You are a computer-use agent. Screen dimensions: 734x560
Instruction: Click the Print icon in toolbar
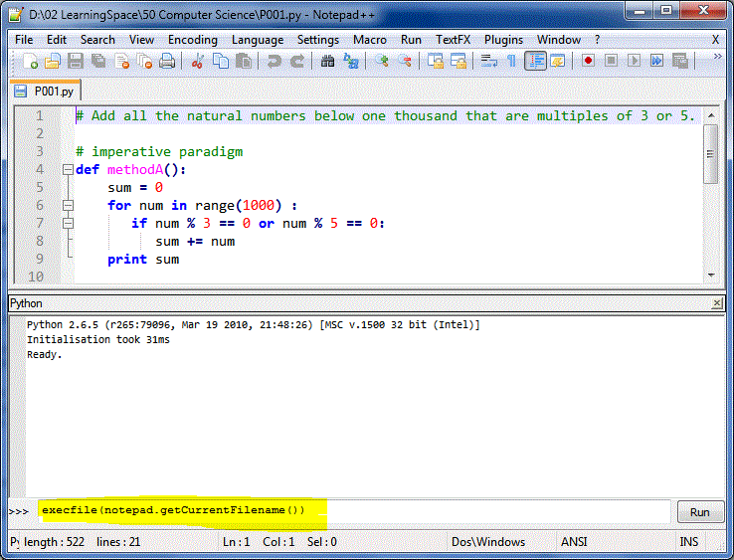[167, 62]
